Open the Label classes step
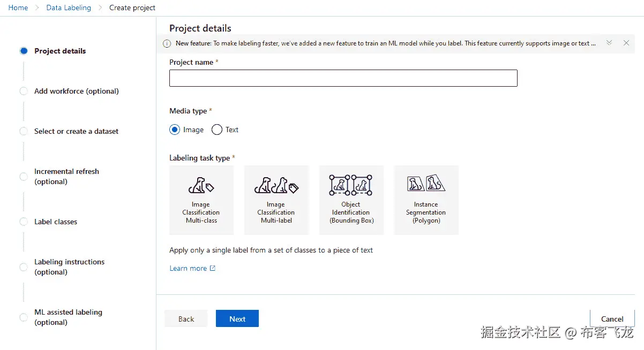The image size is (644, 350). coord(56,222)
